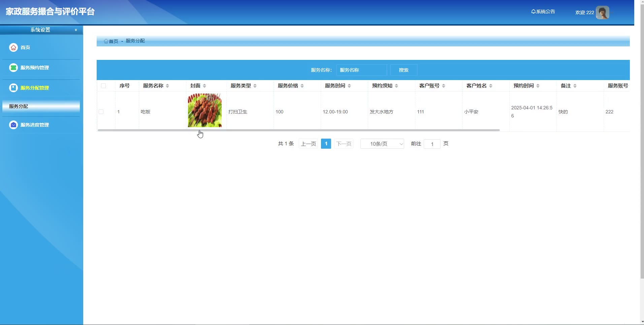Image resolution: width=644 pixels, height=325 pixels.
Task: Click the bell icon beside 系统公告
Action: [x=533, y=11]
